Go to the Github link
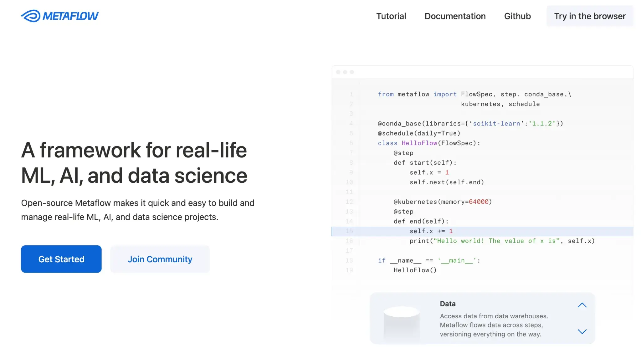Screen dimensions: 641x364 click(517, 16)
